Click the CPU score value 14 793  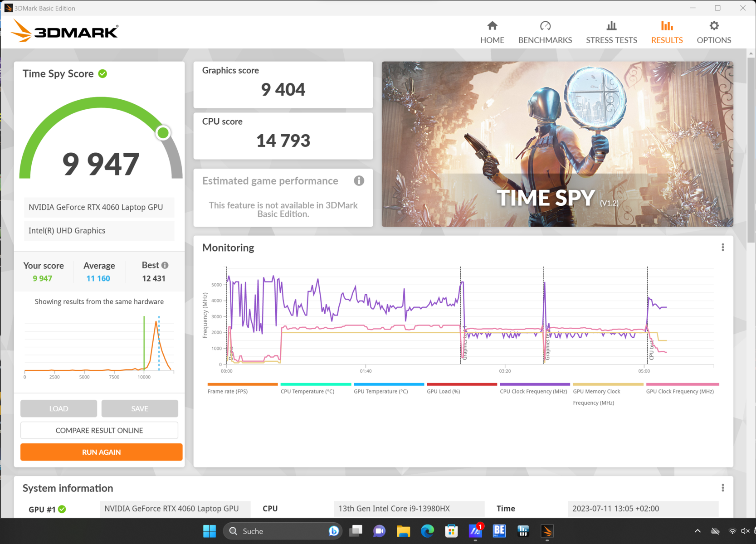pyautogui.click(x=283, y=141)
